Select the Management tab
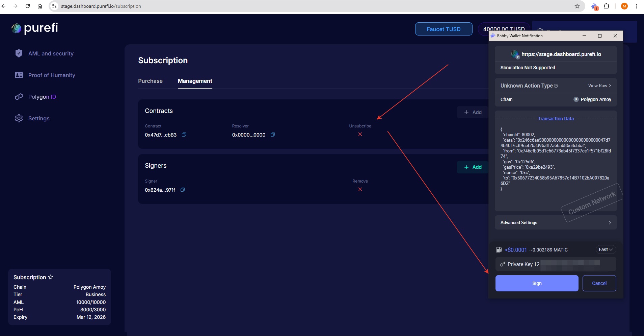The height and width of the screenshot is (336, 644). tap(195, 81)
